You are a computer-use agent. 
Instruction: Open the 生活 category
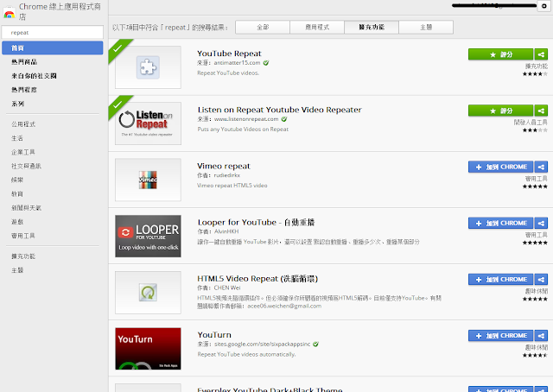17,138
